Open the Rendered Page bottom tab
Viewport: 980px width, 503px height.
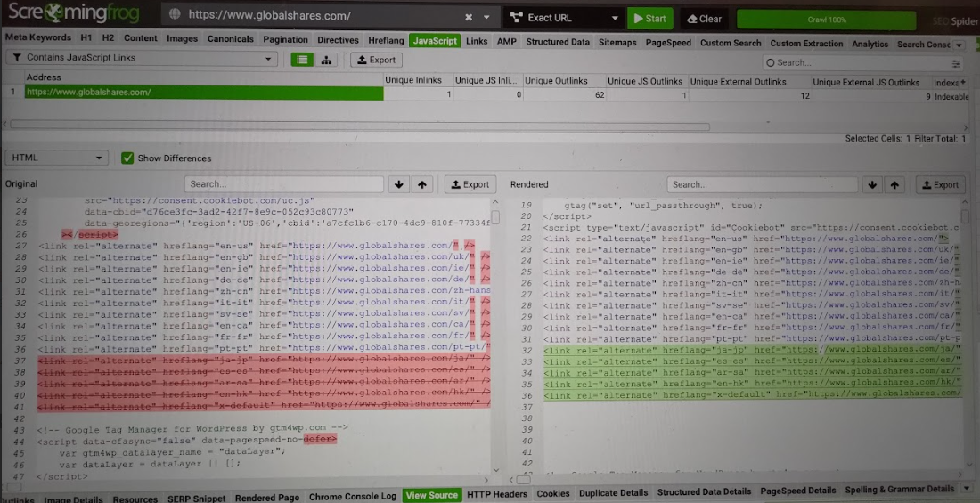point(267,498)
